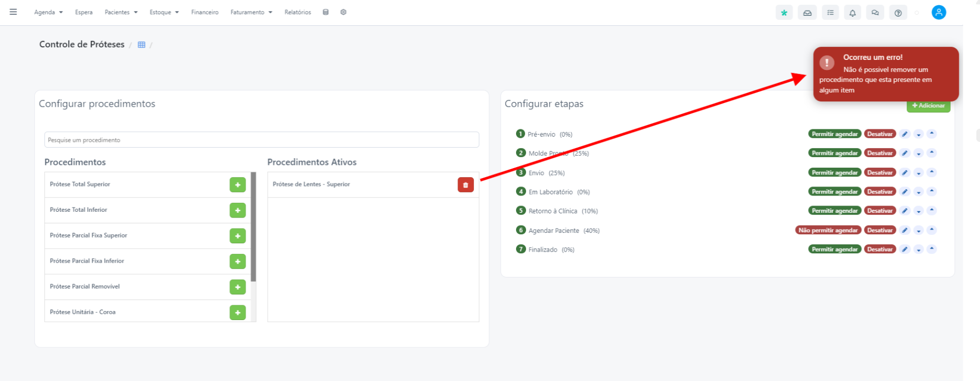Toggle Permitir agendar on Molde Pronto stage
The width and height of the screenshot is (980, 381).
(x=835, y=153)
